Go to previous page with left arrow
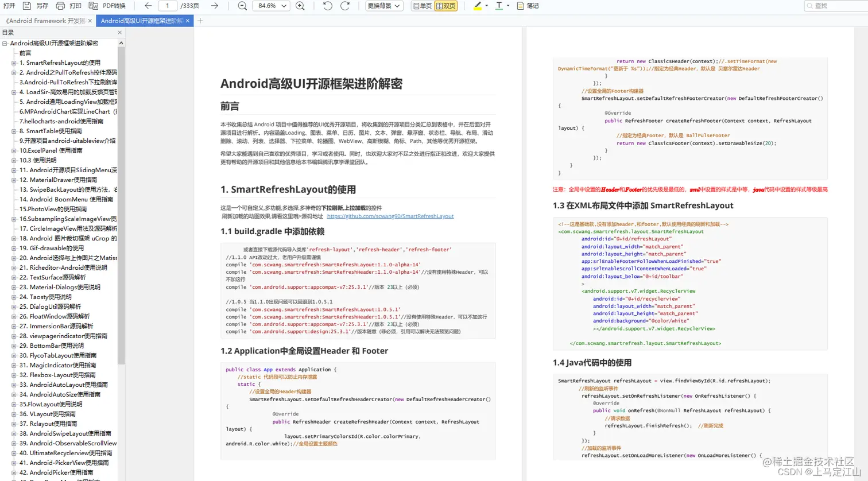 tap(148, 6)
